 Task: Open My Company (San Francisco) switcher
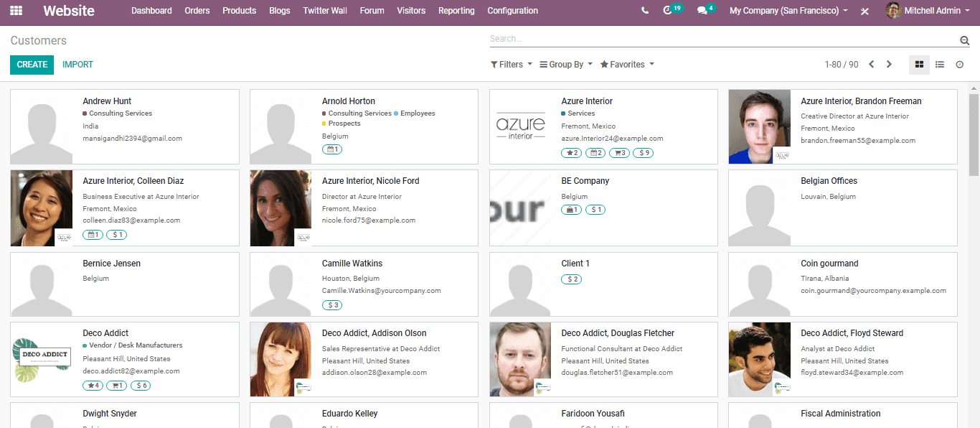click(x=788, y=11)
